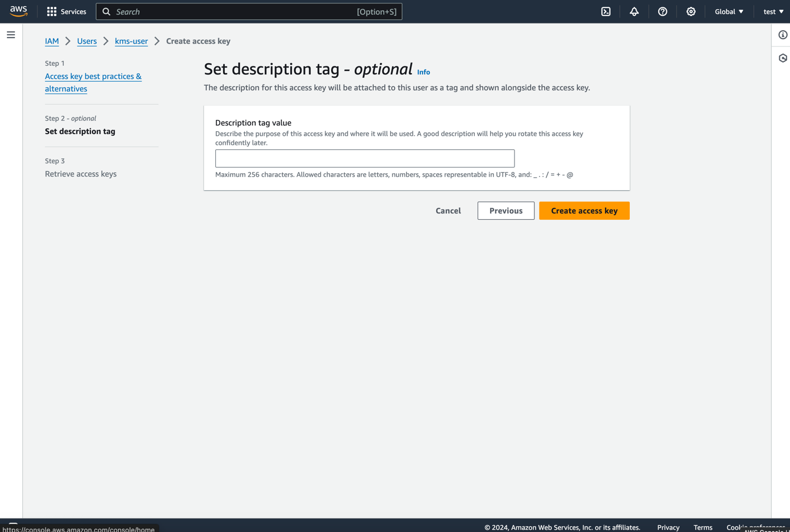This screenshot has height=532, width=790.
Task: Open the hexagon tutorials panel icon
Action: pos(783,58)
